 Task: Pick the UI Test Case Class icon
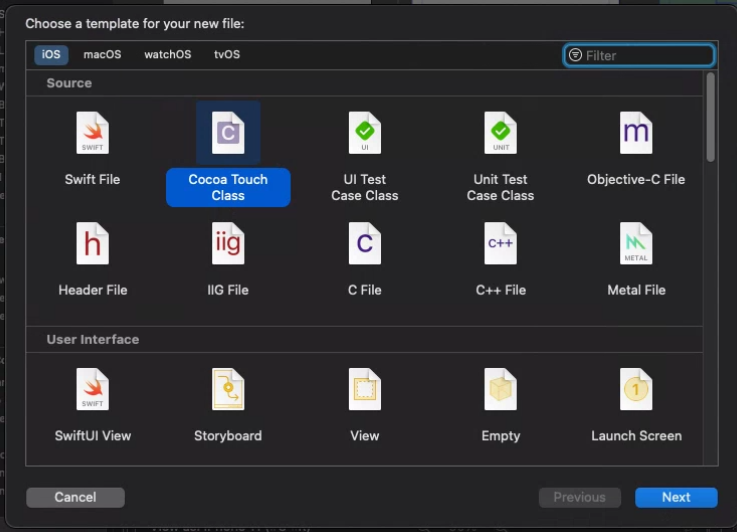[365, 133]
